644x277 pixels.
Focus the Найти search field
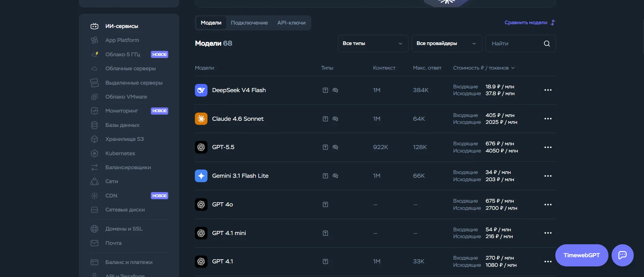click(x=520, y=44)
